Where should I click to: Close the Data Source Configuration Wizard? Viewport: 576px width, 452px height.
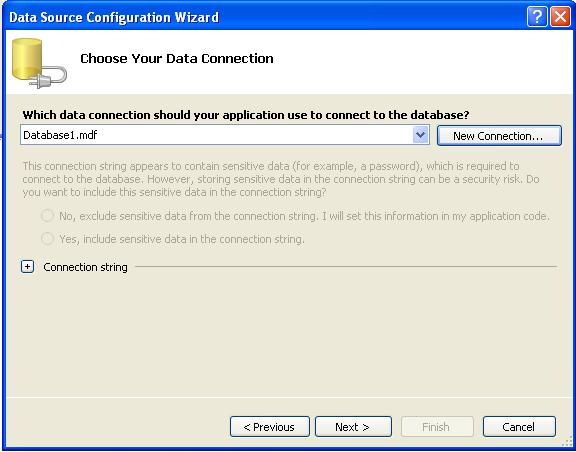point(560,17)
